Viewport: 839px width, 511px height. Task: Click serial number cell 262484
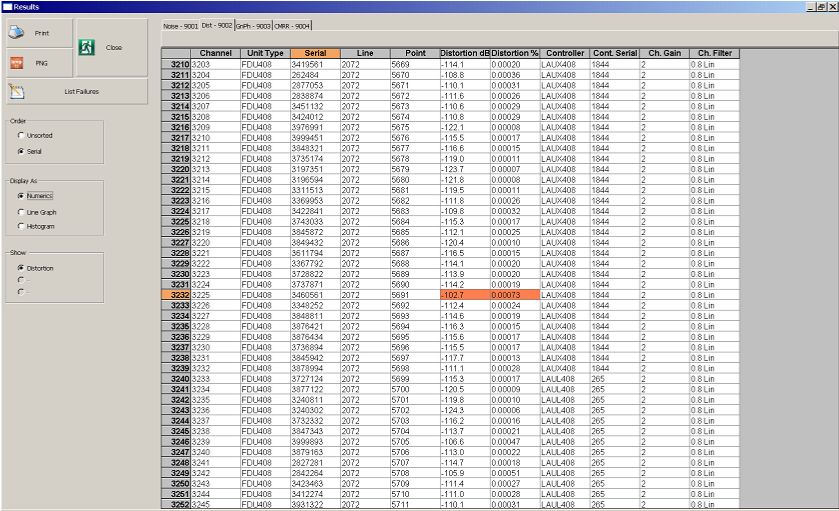point(315,75)
